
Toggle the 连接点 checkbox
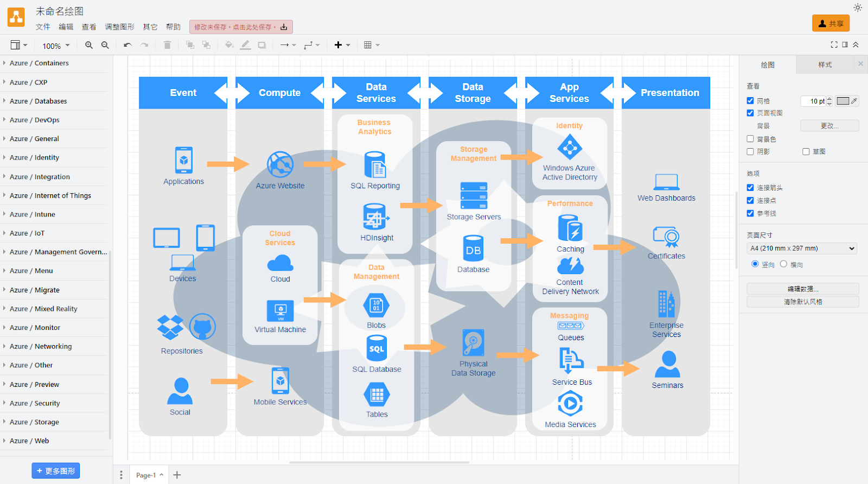750,200
